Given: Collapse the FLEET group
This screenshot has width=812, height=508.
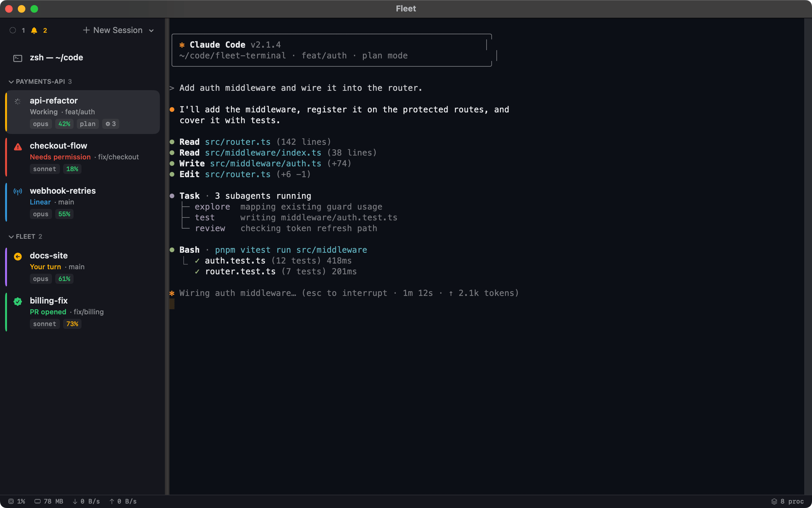Looking at the screenshot, I should pyautogui.click(x=11, y=237).
